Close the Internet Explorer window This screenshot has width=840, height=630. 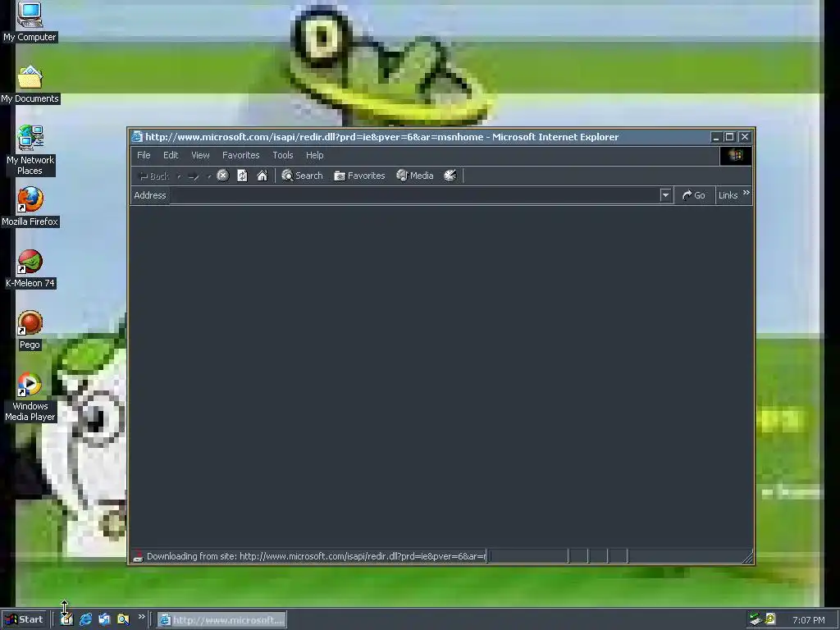(745, 137)
